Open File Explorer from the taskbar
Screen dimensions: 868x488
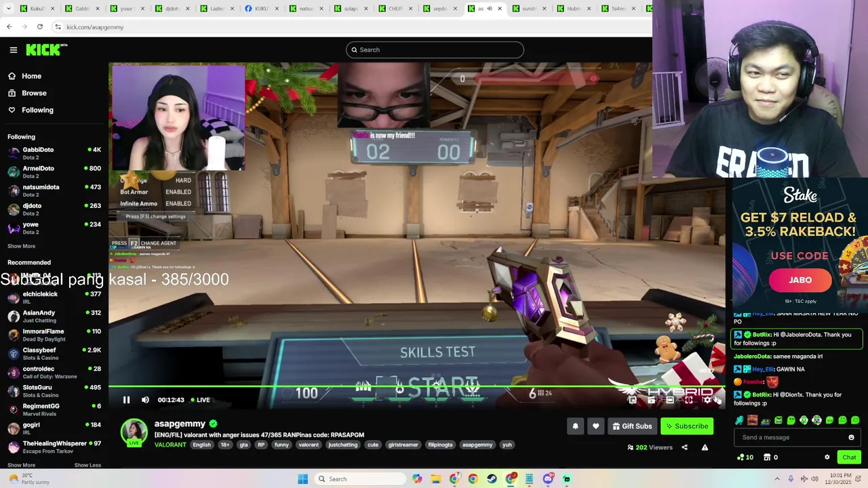pos(435,479)
